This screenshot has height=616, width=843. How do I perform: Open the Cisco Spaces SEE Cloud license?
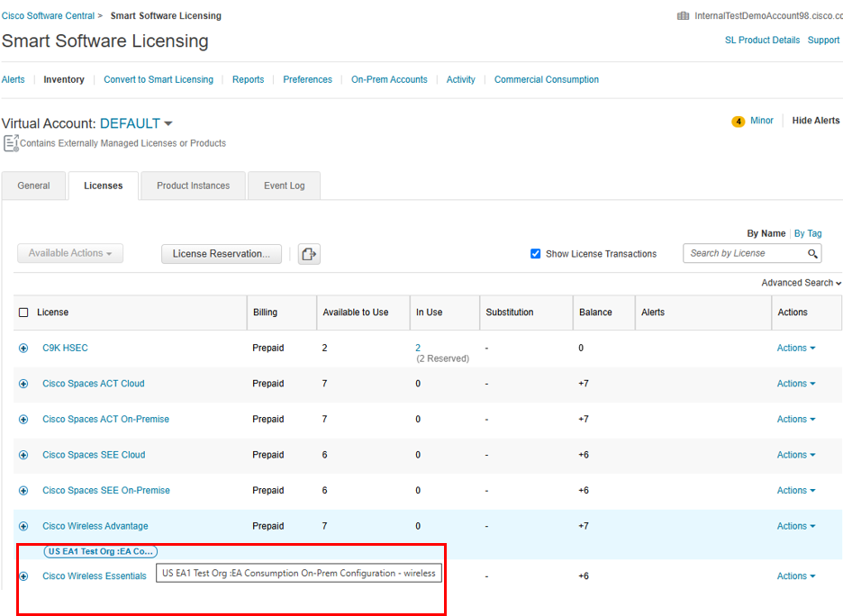pos(94,455)
